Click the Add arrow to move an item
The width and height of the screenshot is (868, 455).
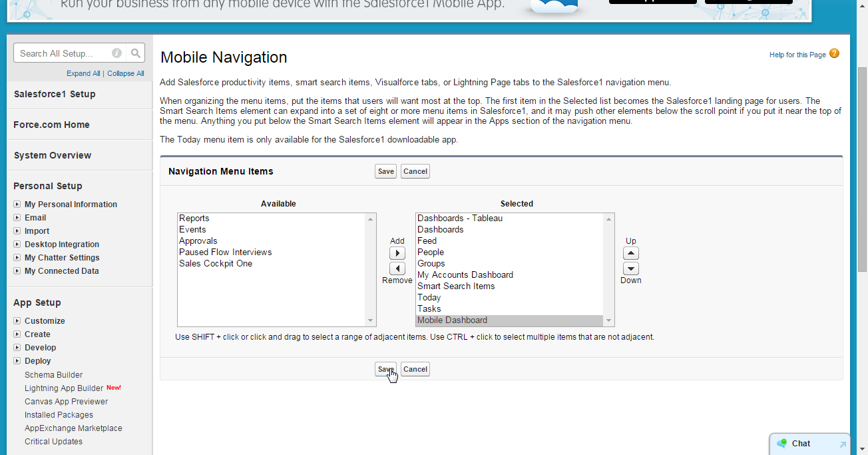397,253
